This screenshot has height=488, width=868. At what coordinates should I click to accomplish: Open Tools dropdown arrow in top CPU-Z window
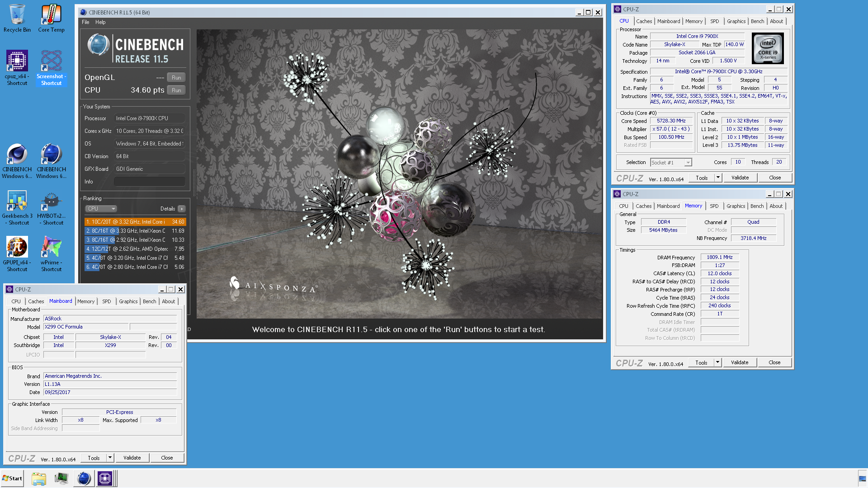(x=718, y=178)
